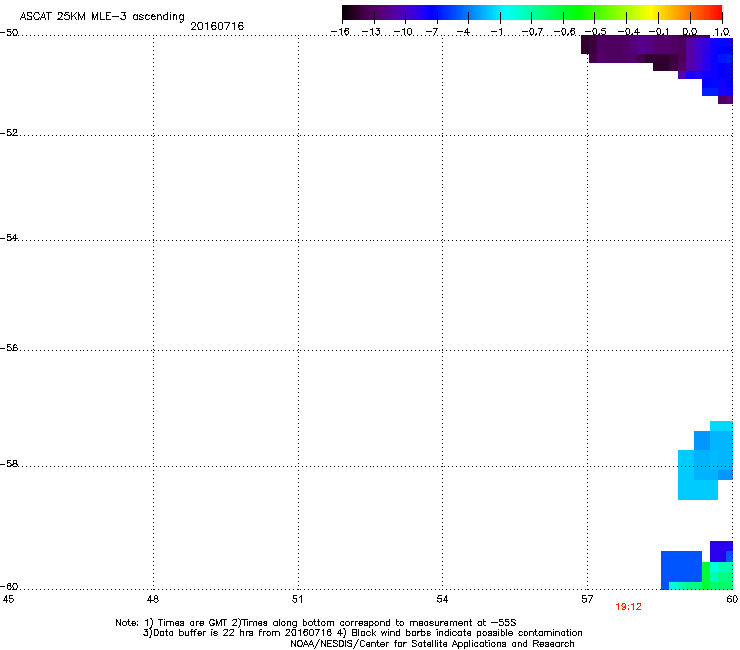This screenshot has width=740, height=650.
Task: Click the blue data block near -60
Action: click(681, 566)
